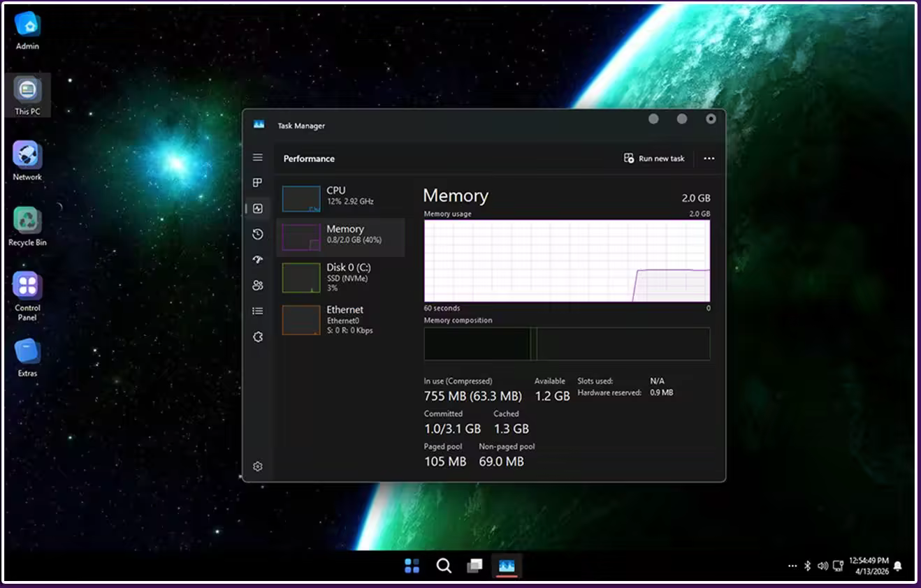Open the Services page icon
The width and height of the screenshot is (921, 588).
pos(258,337)
